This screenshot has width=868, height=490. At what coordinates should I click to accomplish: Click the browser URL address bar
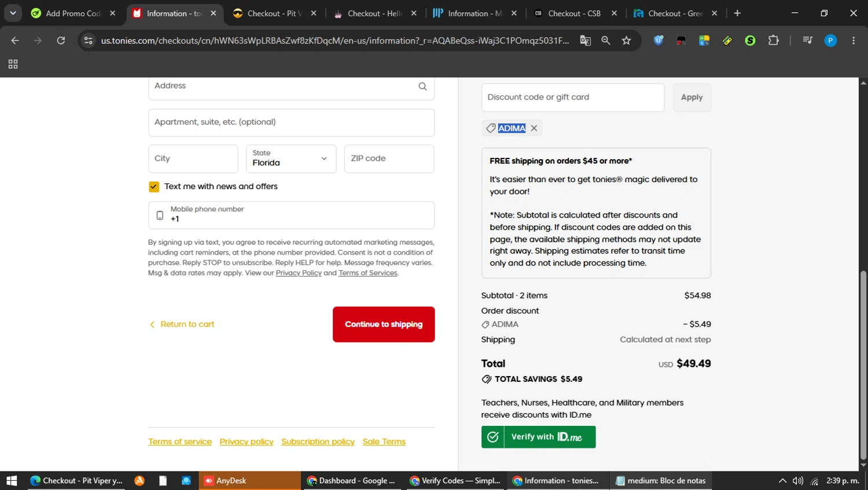tap(334, 40)
